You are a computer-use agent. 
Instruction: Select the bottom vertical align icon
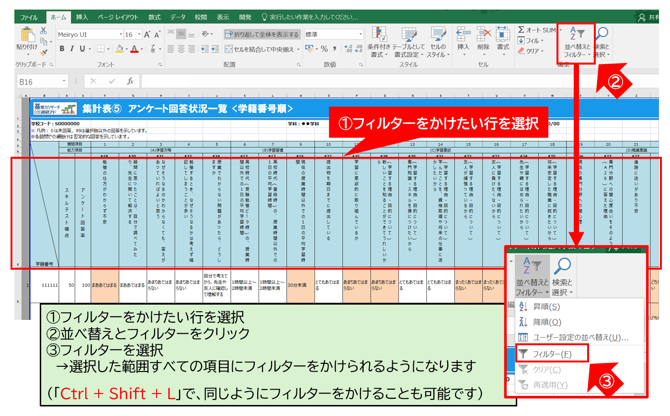[191, 35]
